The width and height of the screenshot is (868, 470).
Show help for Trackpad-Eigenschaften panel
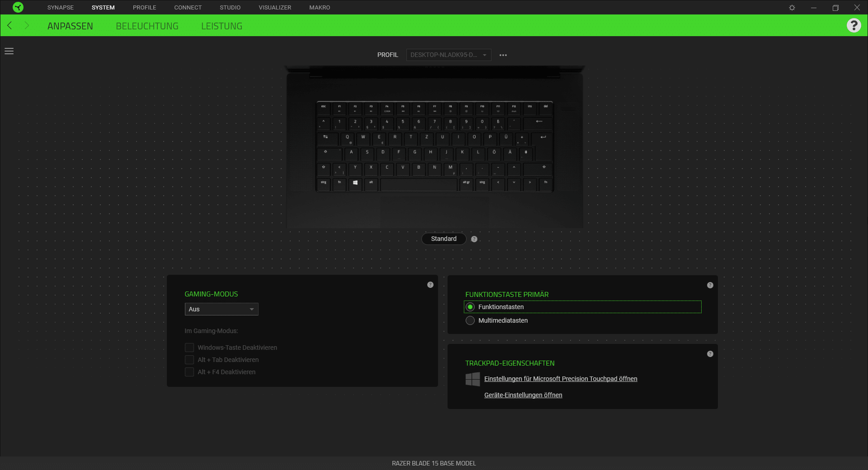click(710, 354)
